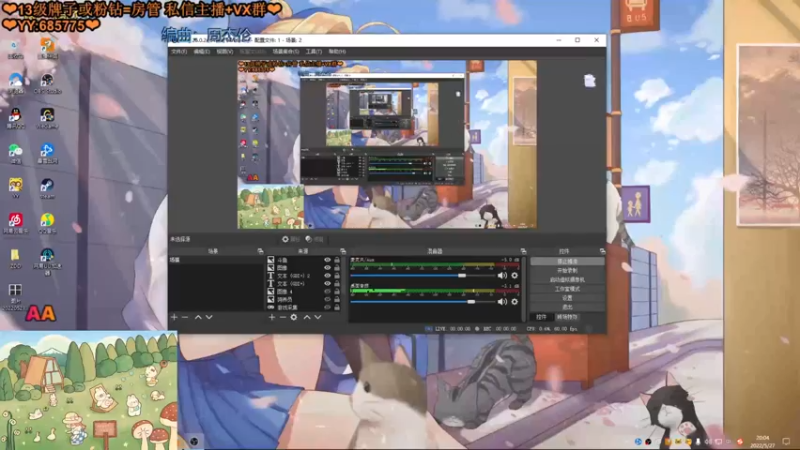Toggle the eye icon of the bottom source row
The height and width of the screenshot is (450, 800).
[328, 307]
